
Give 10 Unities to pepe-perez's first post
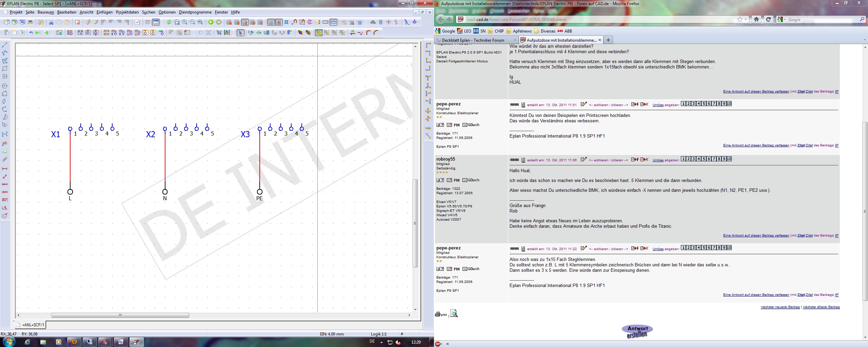click(x=729, y=104)
